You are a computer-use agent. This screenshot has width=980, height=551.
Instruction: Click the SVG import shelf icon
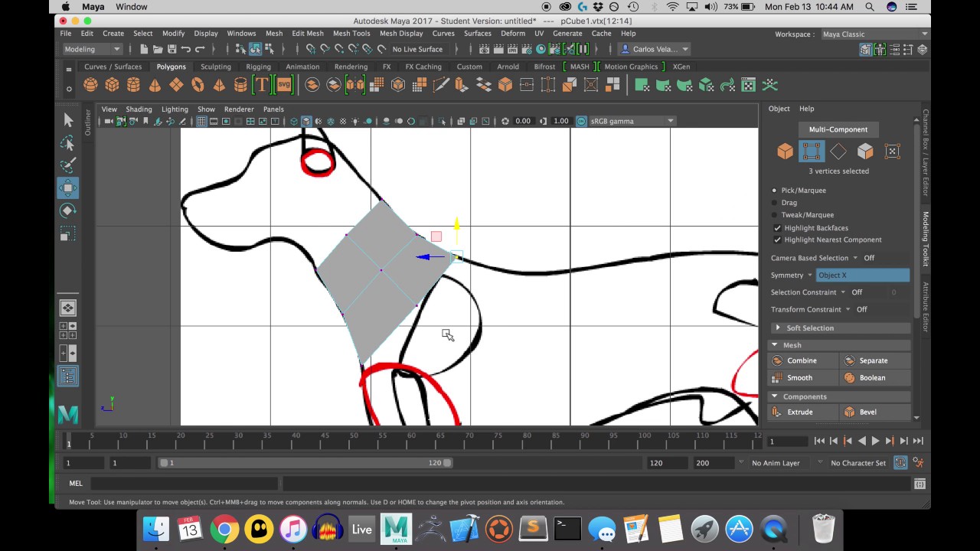284,85
